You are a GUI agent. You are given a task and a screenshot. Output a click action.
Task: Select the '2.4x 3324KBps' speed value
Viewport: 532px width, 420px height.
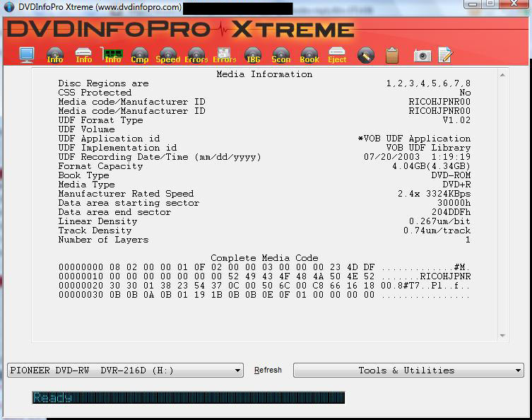click(x=434, y=194)
